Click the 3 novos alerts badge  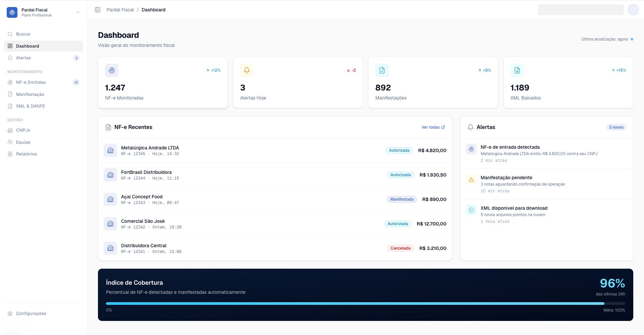pyautogui.click(x=616, y=127)
